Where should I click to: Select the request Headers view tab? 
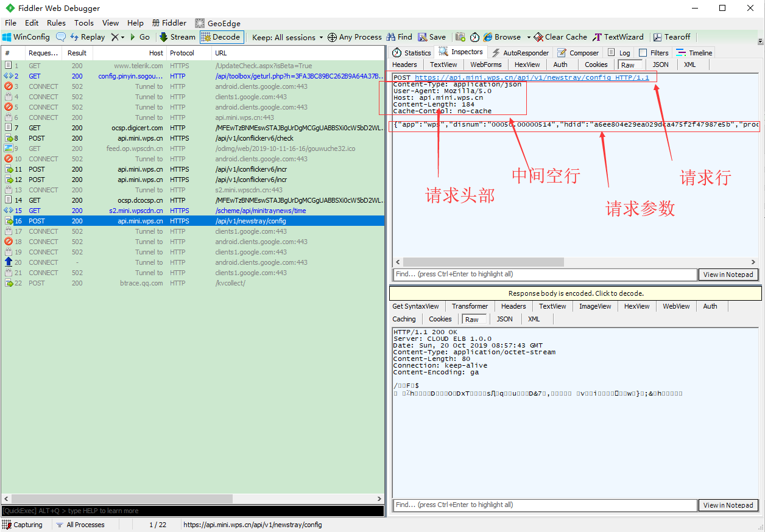click(x=405, y=65)
